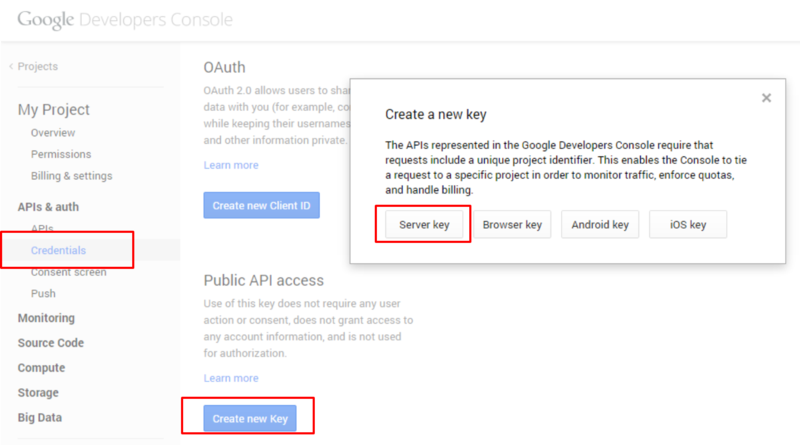Open the Overview page

pyautogui.click(x=52, y=133)
